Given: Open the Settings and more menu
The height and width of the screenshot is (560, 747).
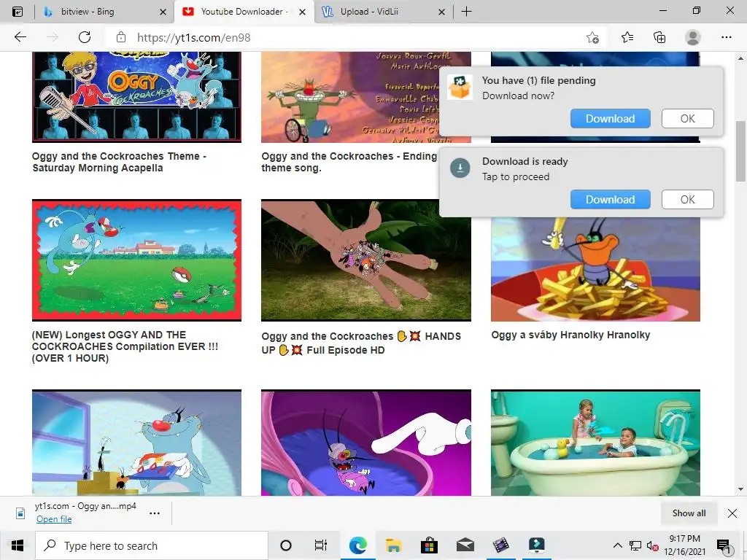Looking at the screenshot, I should coord(726,37).
